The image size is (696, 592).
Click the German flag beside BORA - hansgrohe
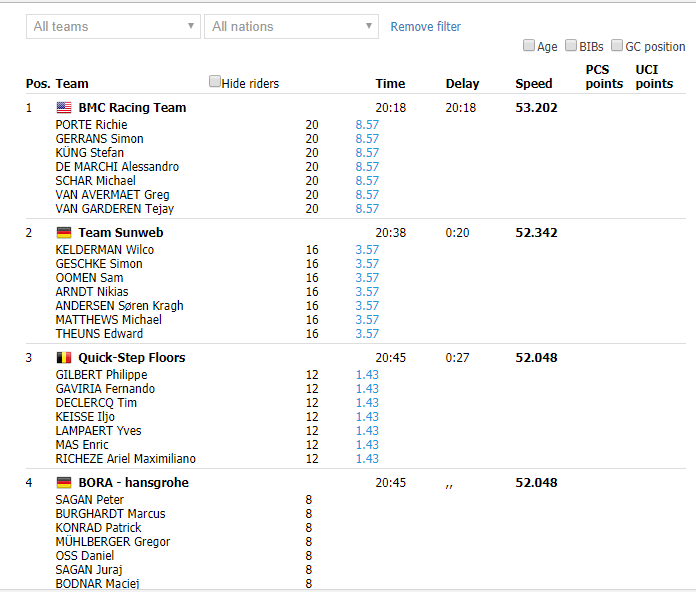[64, 483]
